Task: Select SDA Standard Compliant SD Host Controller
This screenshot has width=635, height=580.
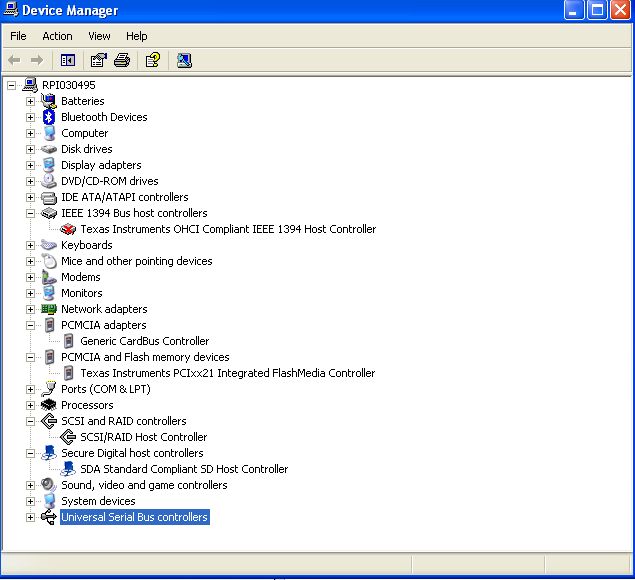Action: point(184,469)
